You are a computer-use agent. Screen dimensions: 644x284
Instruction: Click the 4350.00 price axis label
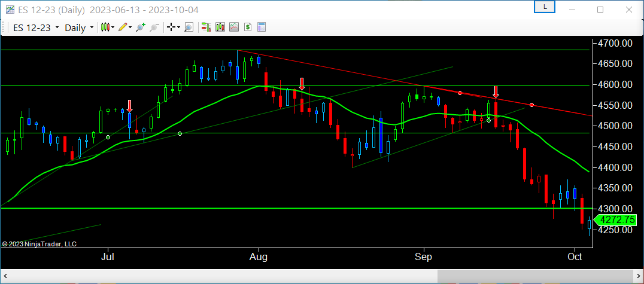click(x=616, y=188)
